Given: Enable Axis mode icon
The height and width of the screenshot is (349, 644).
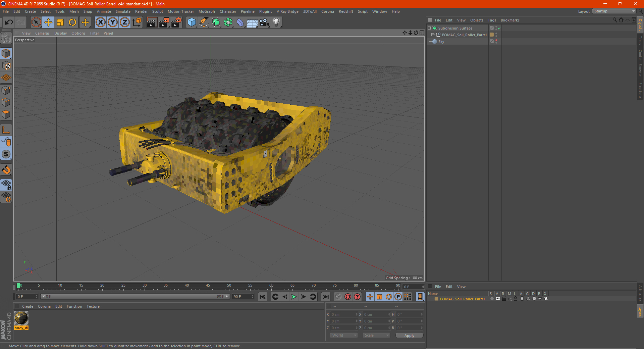Looking at the screenshot, I should coord(6,130).
